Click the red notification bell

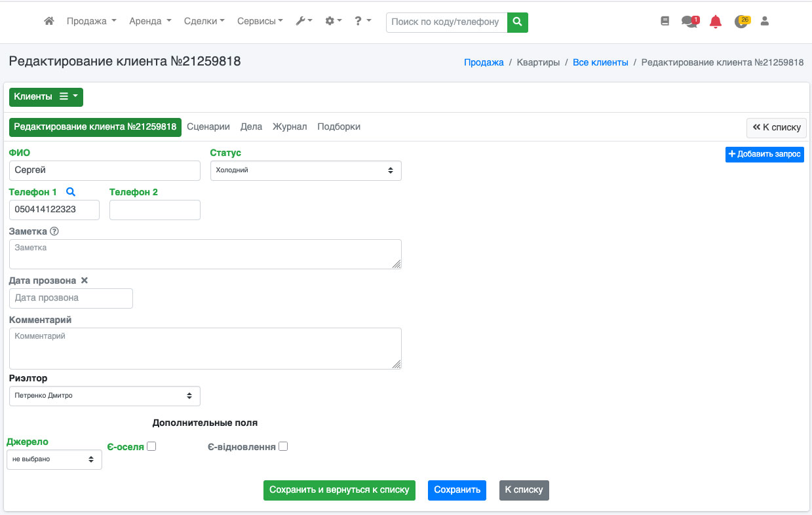[x=716, y=22]
